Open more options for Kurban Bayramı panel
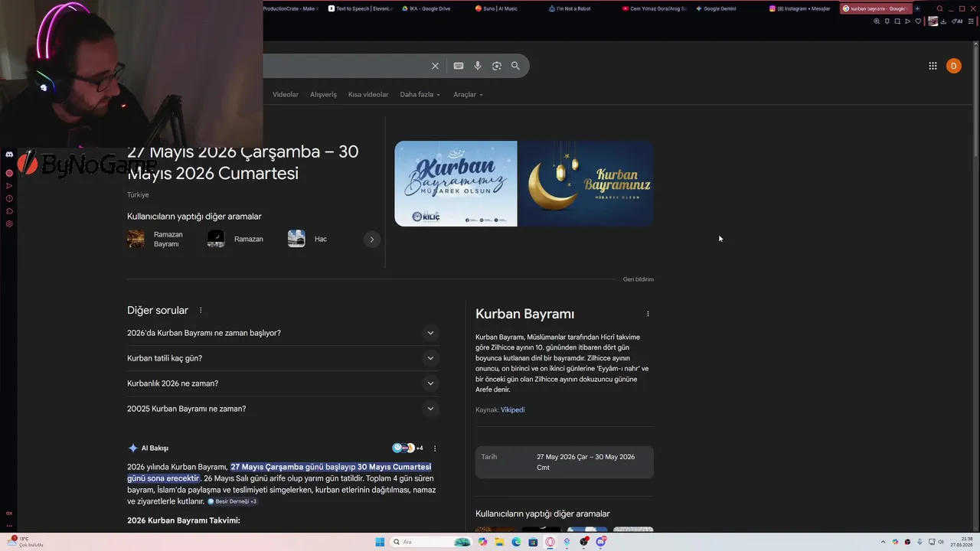Image resolution: width=980 pixels, height=551 pixels. click(648, 314)
